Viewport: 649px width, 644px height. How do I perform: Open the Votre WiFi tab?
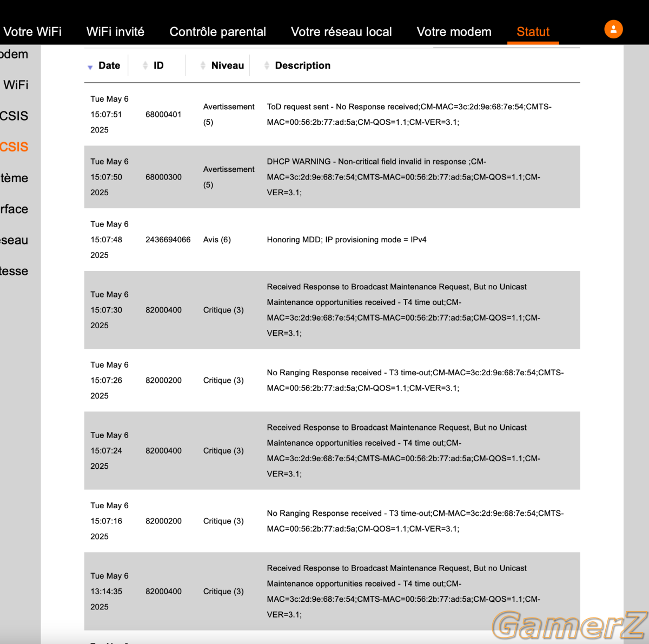coord(32,32)
